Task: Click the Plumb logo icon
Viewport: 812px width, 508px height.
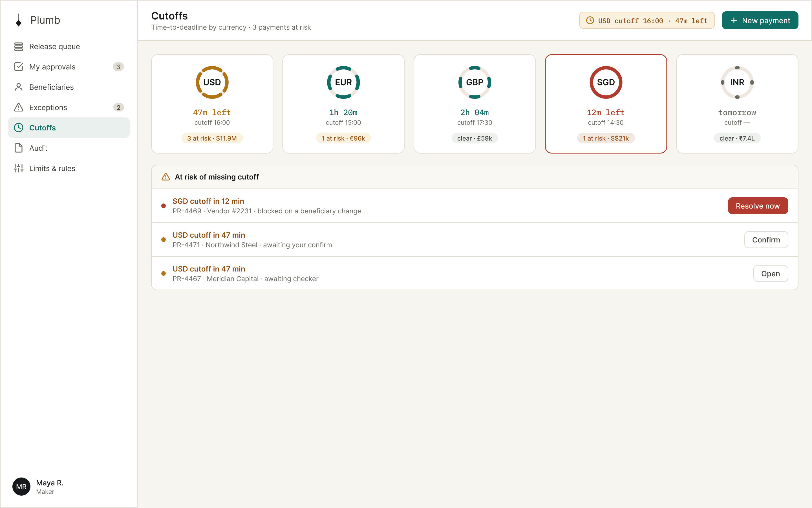Action: [19, 20]
